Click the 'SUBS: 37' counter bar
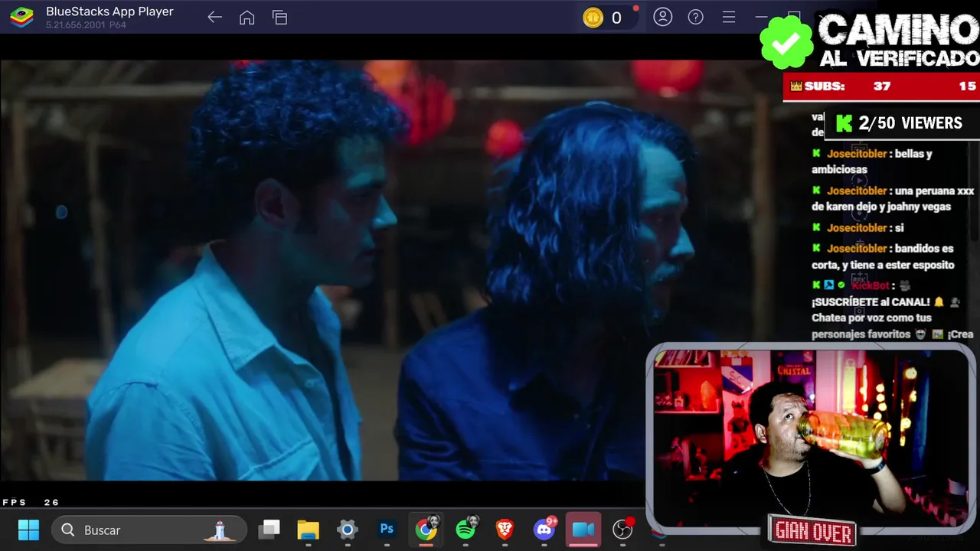The width and height of the screenshot is (980, 551). [x=881, y=86]
